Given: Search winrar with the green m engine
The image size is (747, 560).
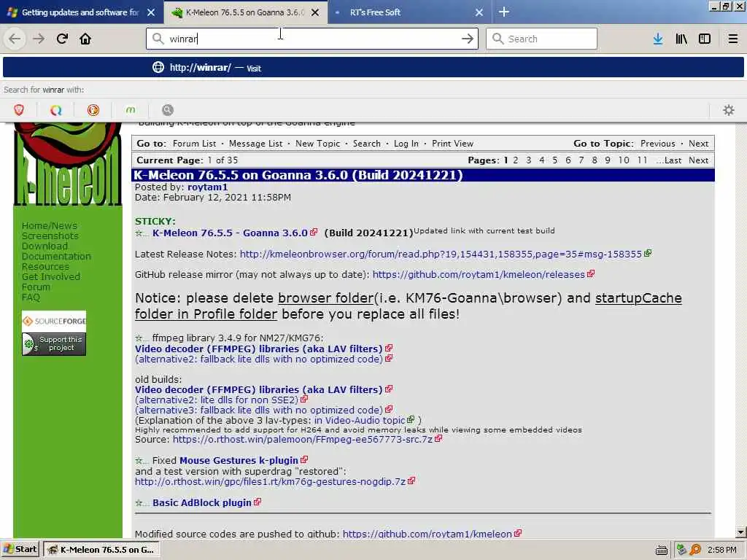Looking at the screenshot, I should click(131, 110).
